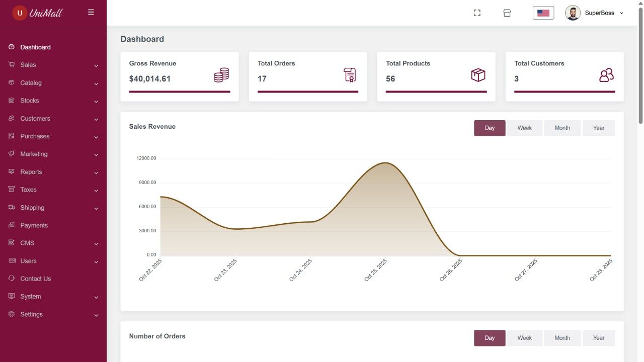The height and width of the screenshot is (362, 644).
Task: Click the Total Orders receipt icon
Action: pyautogui.click(x=350, y=75)
